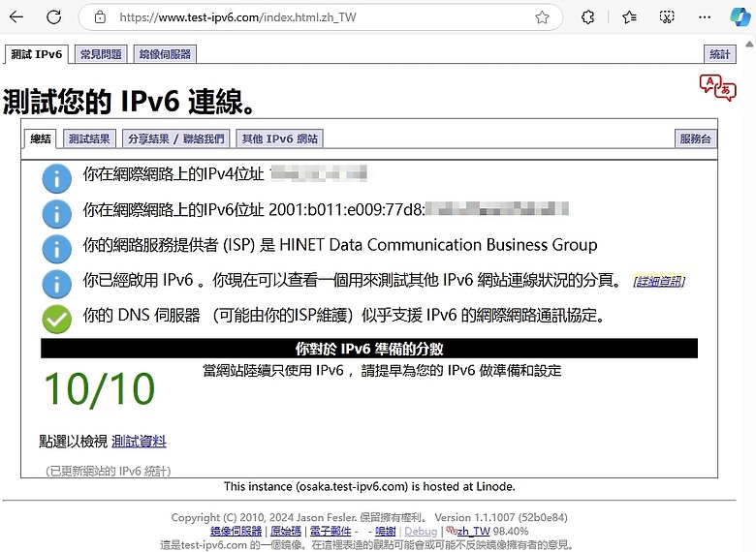This screenshot has width=756, height=552.
Task: Click the 你對於 IPv6 準備的分數 header bar
Action: point(369,349)
